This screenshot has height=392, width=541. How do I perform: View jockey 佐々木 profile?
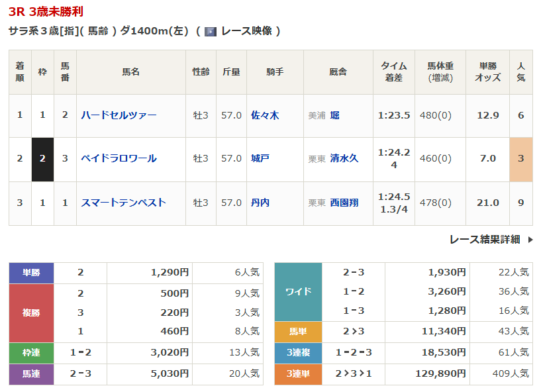[265, 115]
